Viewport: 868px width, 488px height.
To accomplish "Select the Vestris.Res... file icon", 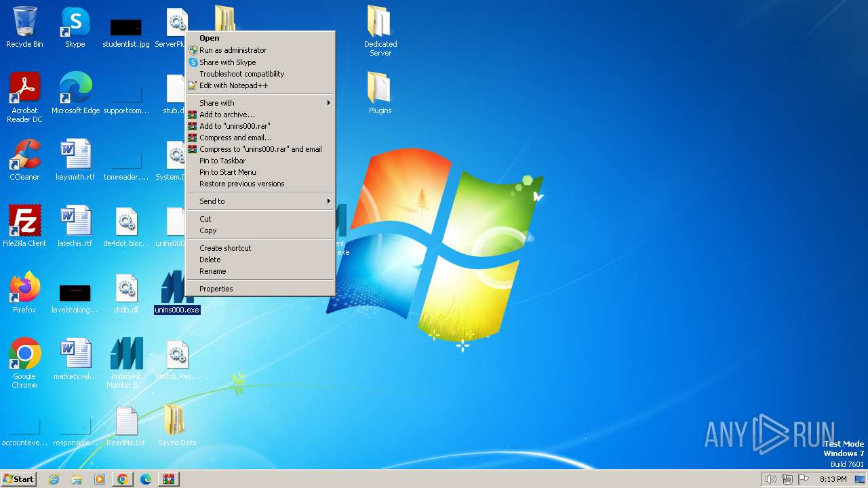I will tap(177, 359).
